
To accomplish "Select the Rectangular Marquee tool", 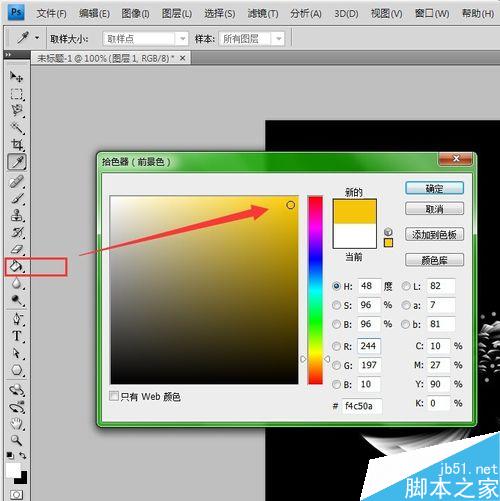I will (x=17, y=94).
